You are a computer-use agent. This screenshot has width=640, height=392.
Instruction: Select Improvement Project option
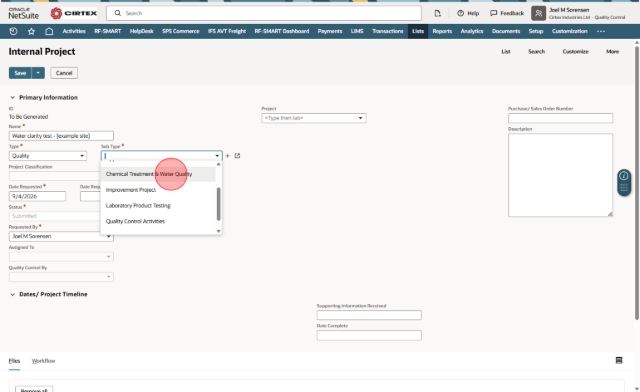(x=158, y=190)
